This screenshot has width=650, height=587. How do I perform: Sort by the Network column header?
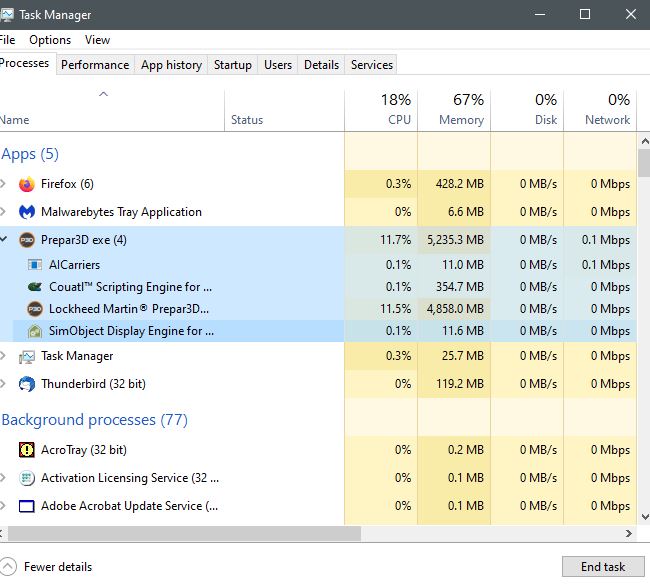(x=600, y=110)
